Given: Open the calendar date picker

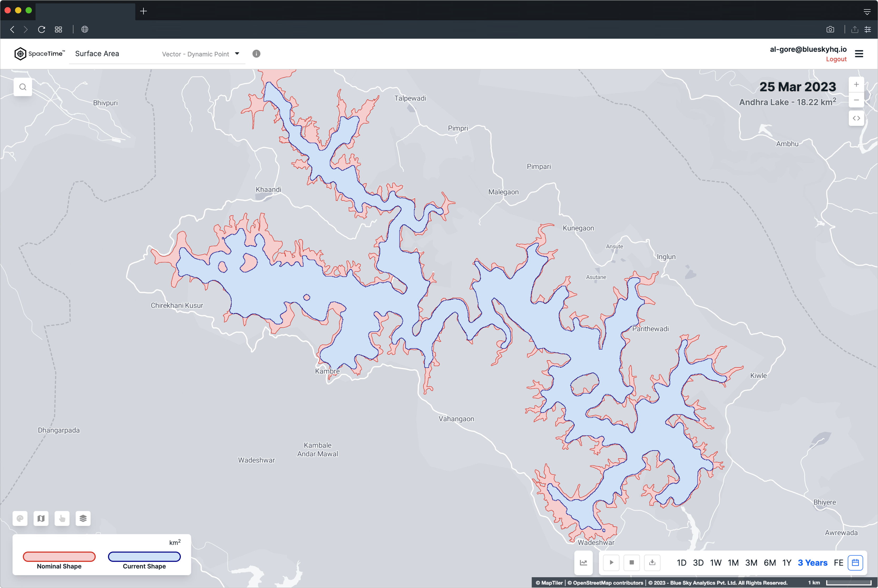Looking at the screenshot, I should point(856,562).
